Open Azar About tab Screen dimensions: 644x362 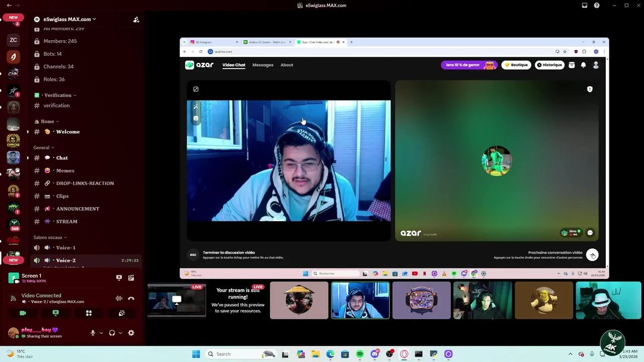coord(287,65)
